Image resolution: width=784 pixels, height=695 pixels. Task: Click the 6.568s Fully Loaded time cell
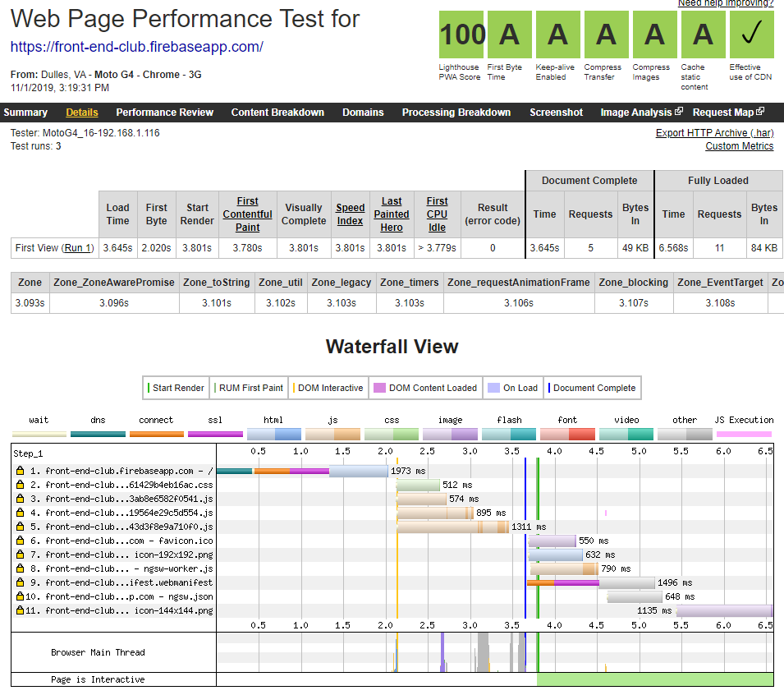pos(673,247)
